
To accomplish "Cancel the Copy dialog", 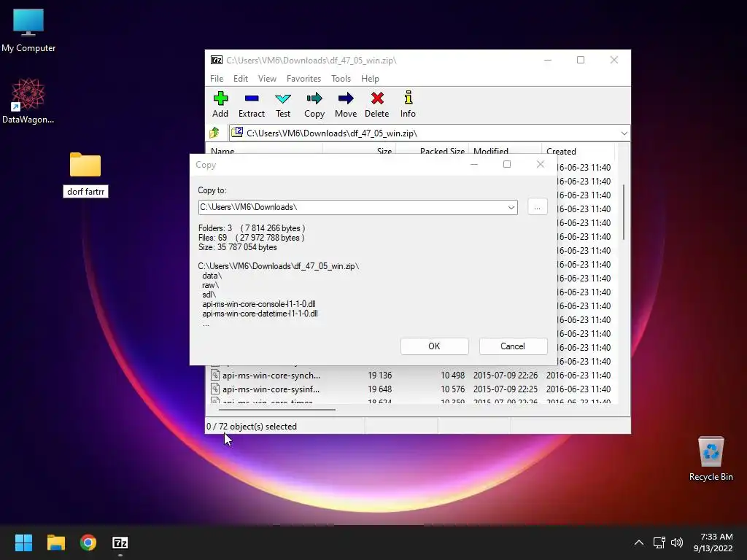I will [513, 346].
